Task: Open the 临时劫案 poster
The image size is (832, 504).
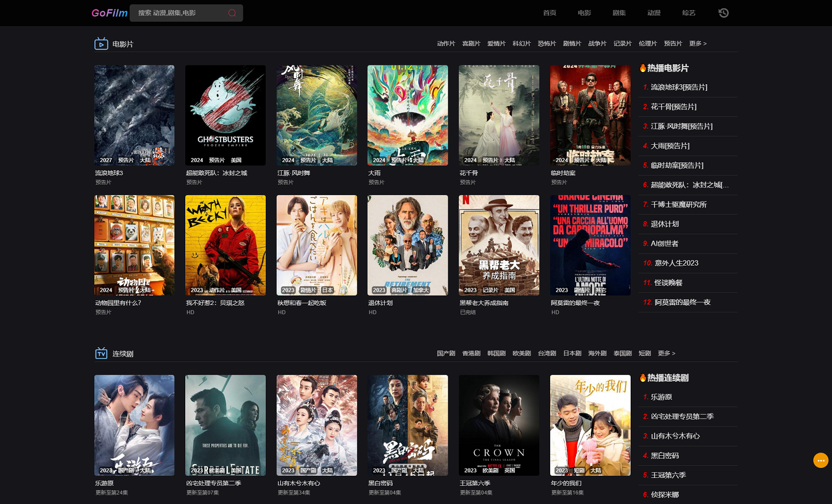Action: 590,115
